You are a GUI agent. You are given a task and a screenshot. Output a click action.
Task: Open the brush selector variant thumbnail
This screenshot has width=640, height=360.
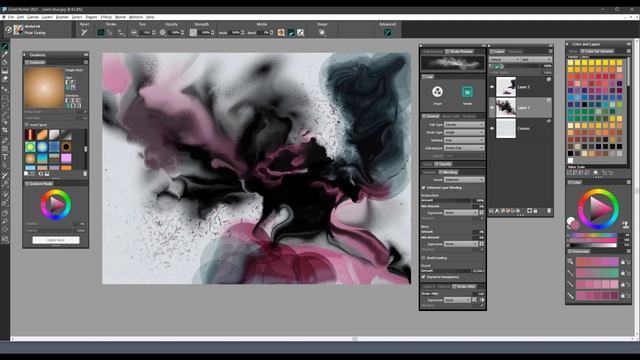click(x=18, y=29)
